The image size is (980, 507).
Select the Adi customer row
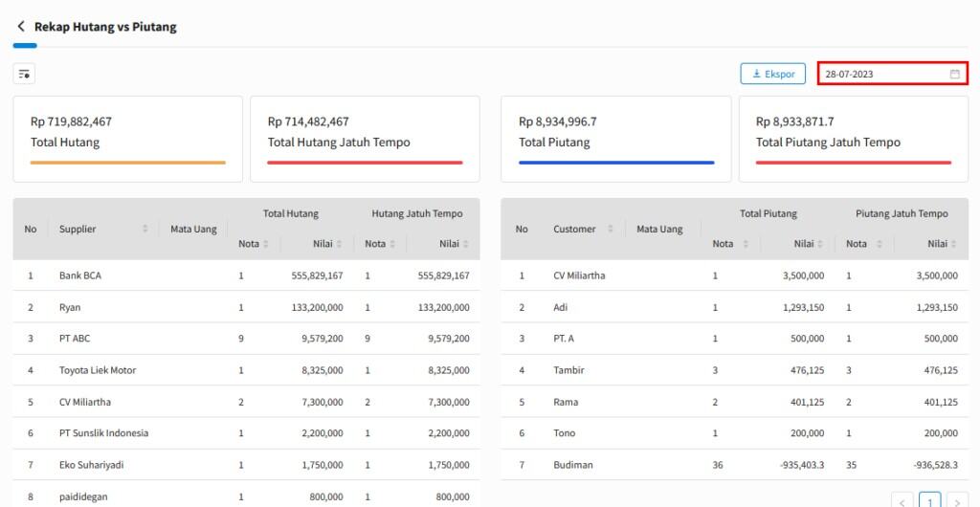tap(735, 307)
